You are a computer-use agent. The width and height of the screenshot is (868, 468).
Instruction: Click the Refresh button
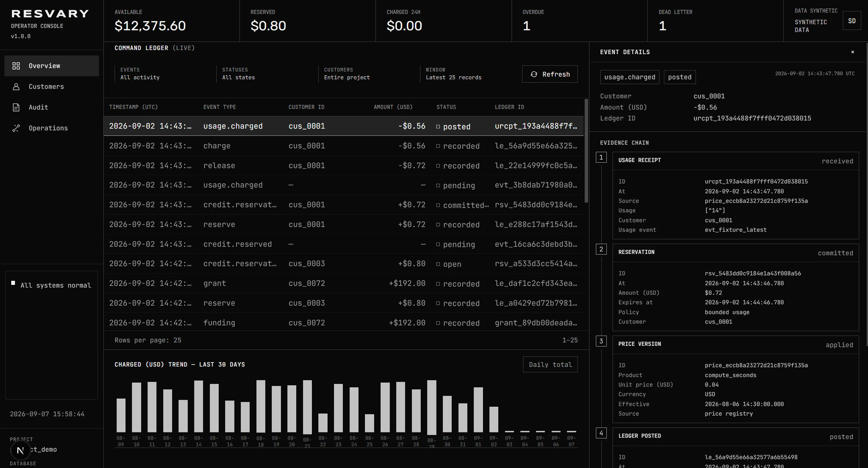coord(550,74)
